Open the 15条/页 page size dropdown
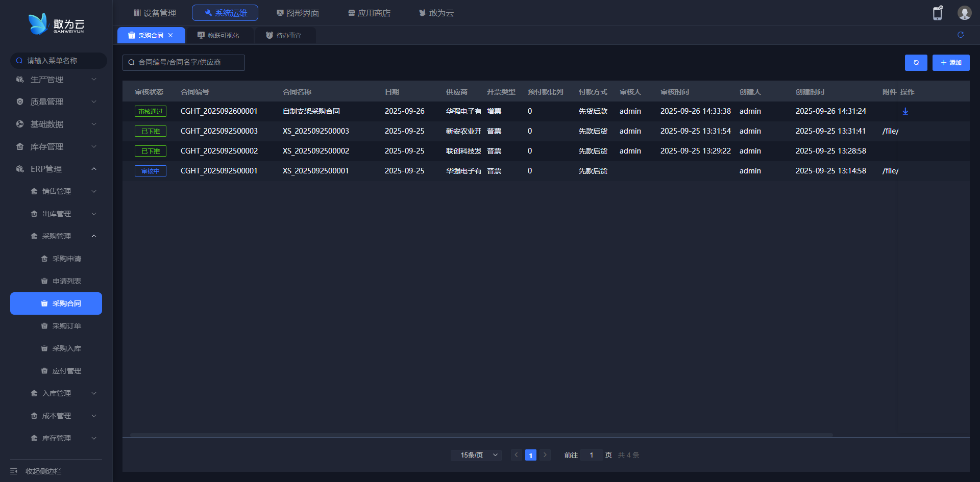This screenshot has width=980, height=482. click(476, 455)
